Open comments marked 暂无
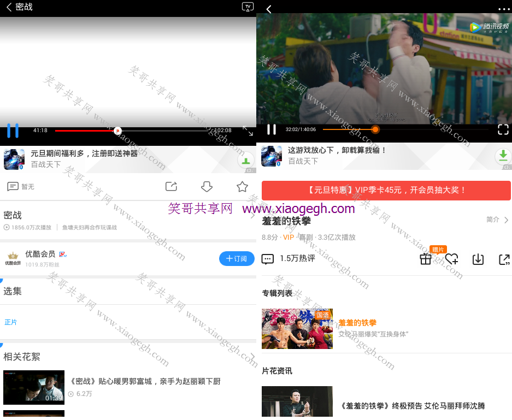The height and width of the screenshot is (420, 512). tap(21, 187)
